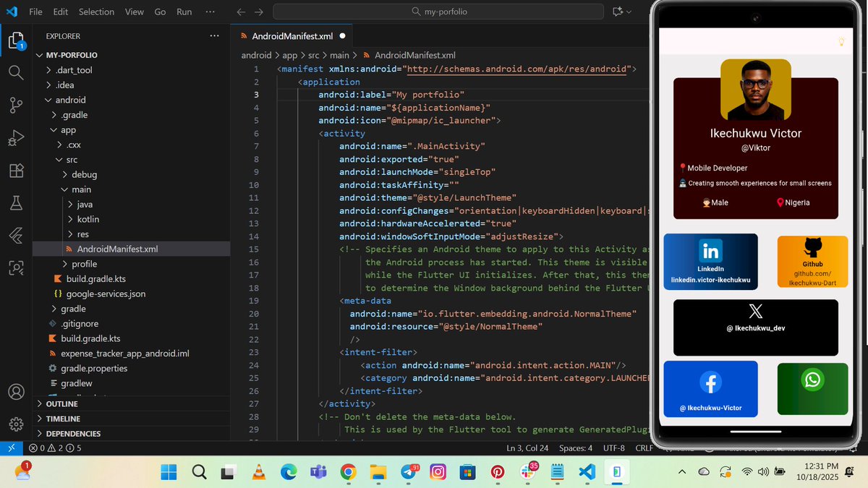Show hidden tray icons chevron
Viewport: 868px width, 488px height.
pos(682,472)
